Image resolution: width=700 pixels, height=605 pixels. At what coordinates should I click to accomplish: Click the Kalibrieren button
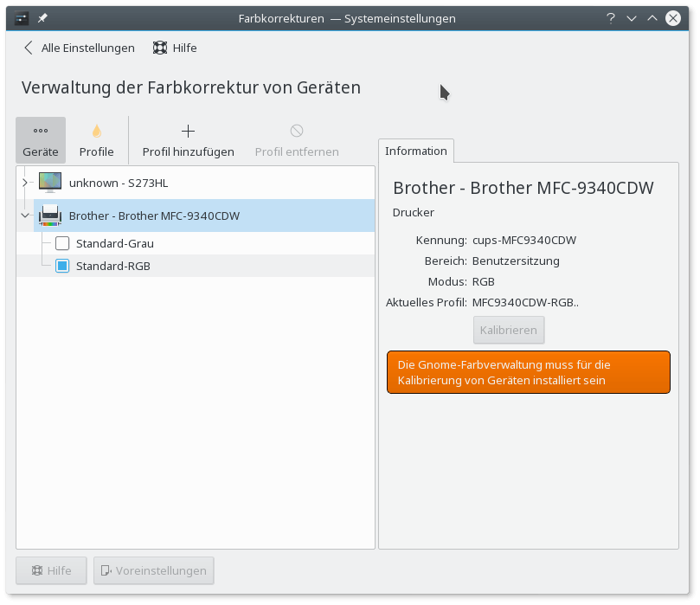click(509, 330)
